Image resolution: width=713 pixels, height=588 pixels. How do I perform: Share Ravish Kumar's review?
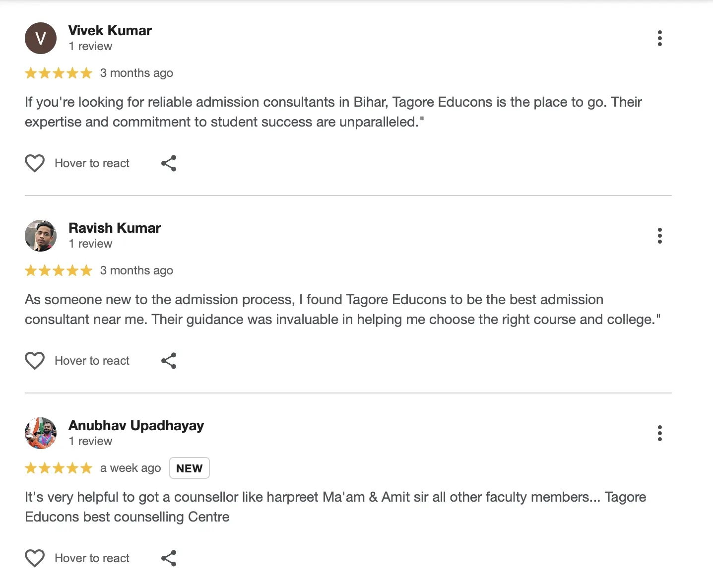point(169,361)
